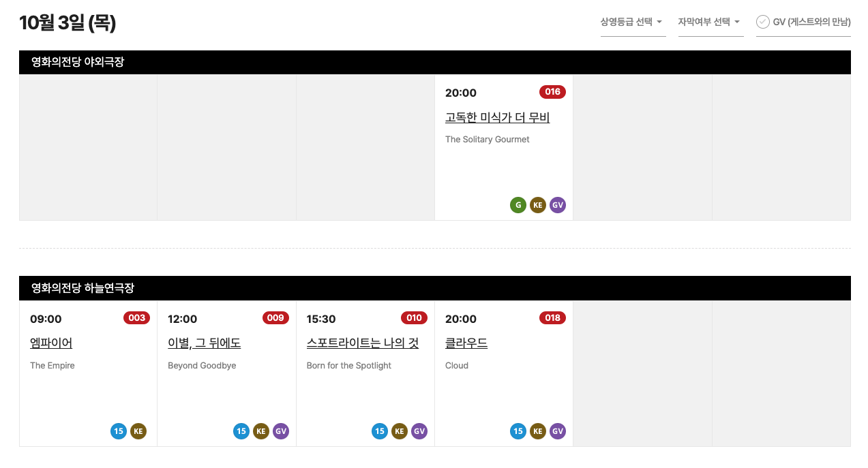Click screening code badge 018
The height and width of the screenshot is (468, 868).
click(552, 318)
